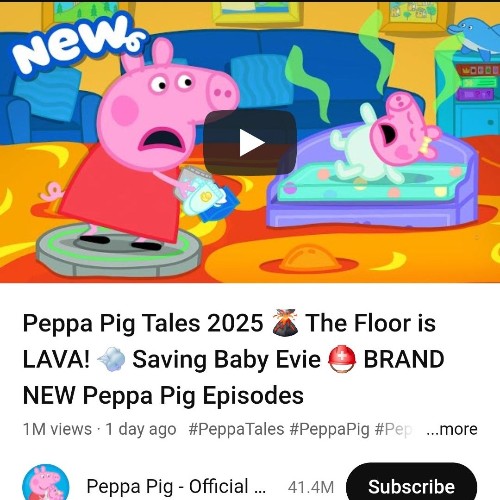Image resolution: width=500 pixels, height=500 pixels.
Task: Click the blue dolphin toy on the shelf
Action: [x=475, y=35]
